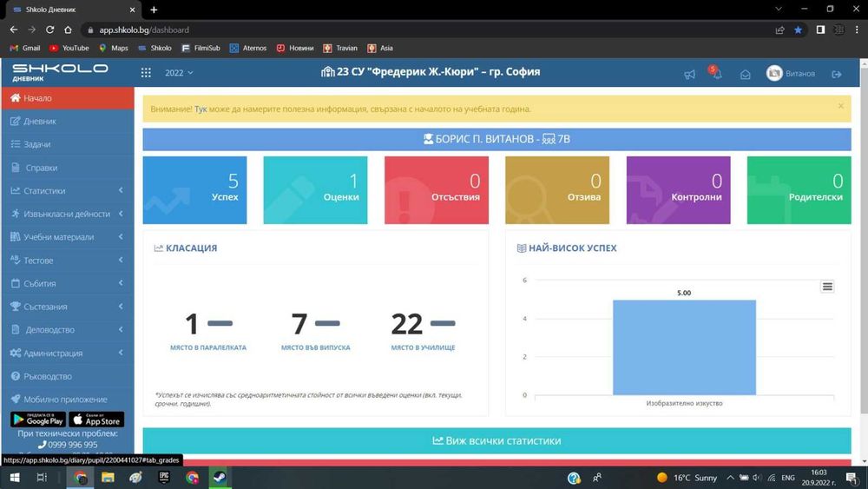Image resolution: width=868 pixels, height=489 pixels.
Task: Open the Оценки teal tile
Action: 316,190
